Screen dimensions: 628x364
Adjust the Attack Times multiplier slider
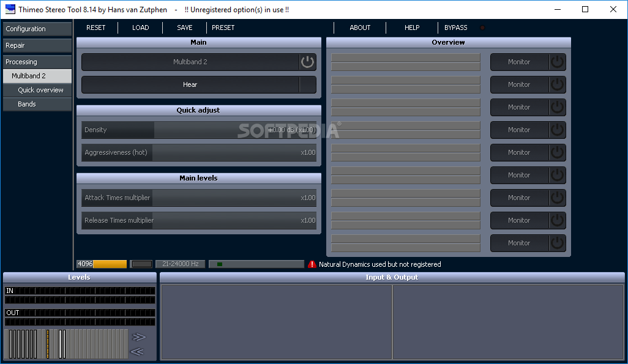tap(199, 198)
